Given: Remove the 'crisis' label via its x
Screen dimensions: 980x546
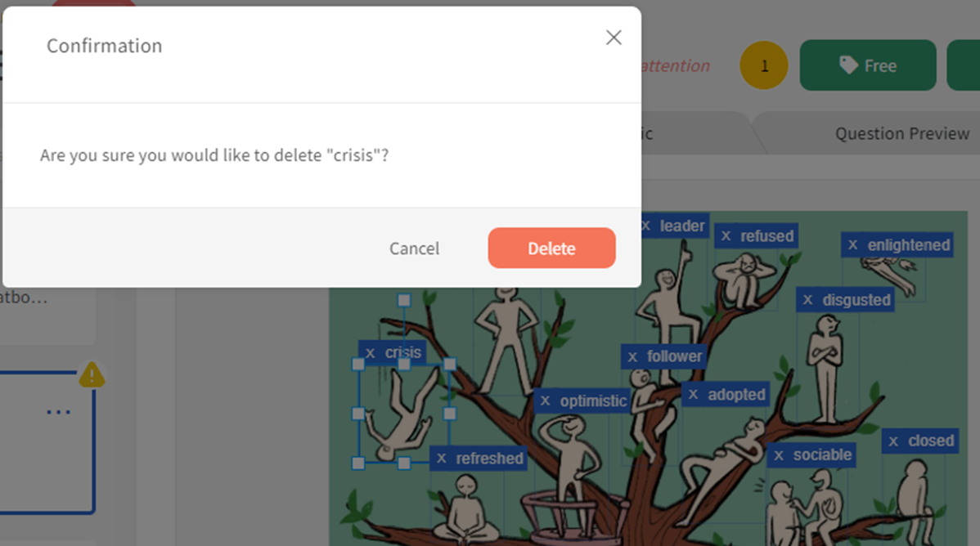Looking at the screenshot, I should [x=370, y=353].
